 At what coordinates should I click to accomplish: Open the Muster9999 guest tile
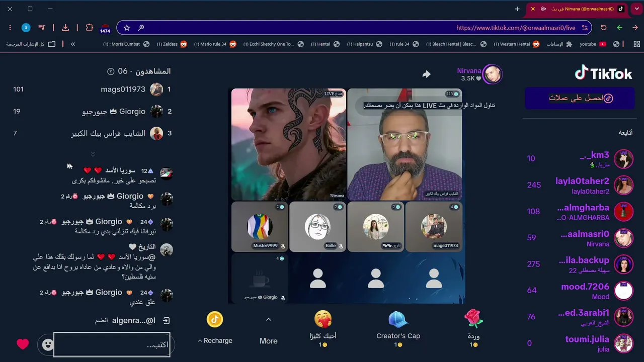[x=260, y=227]
